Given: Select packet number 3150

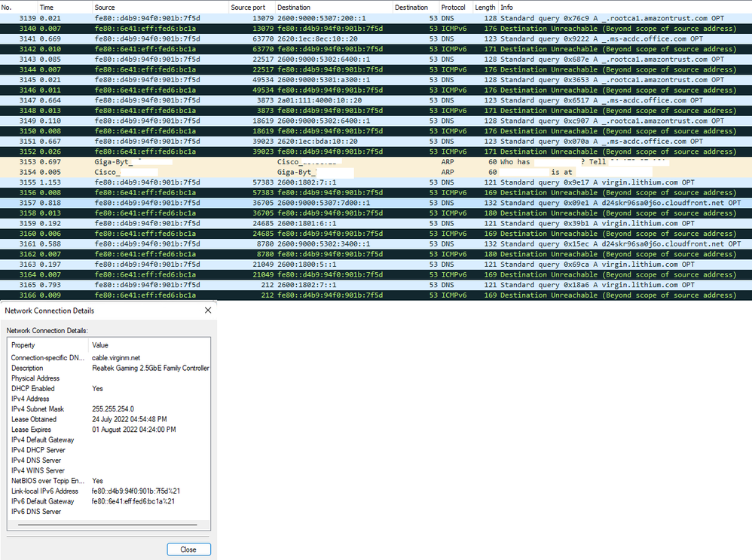Looking at the screenshot, I should point(376,131).
